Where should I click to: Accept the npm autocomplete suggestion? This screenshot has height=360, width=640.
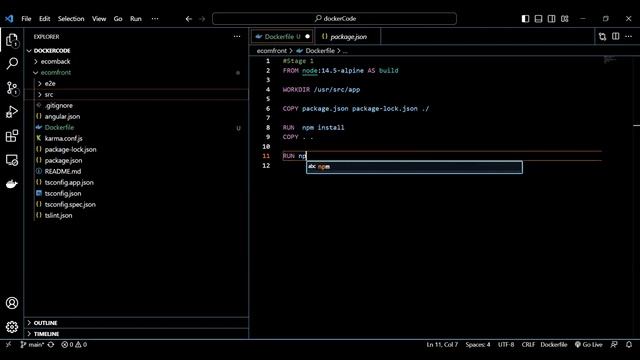coord(414,167)
